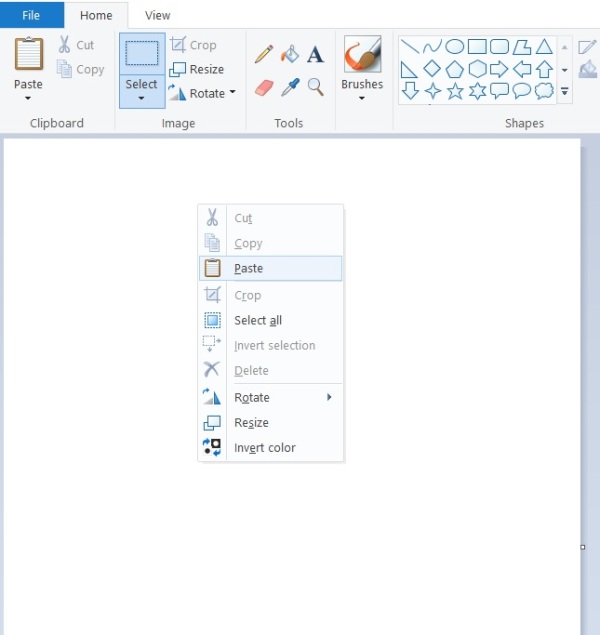Expand the Brushes dropdown arrow
The width and height of the screenshot is (600, 635).
point(362,98)
